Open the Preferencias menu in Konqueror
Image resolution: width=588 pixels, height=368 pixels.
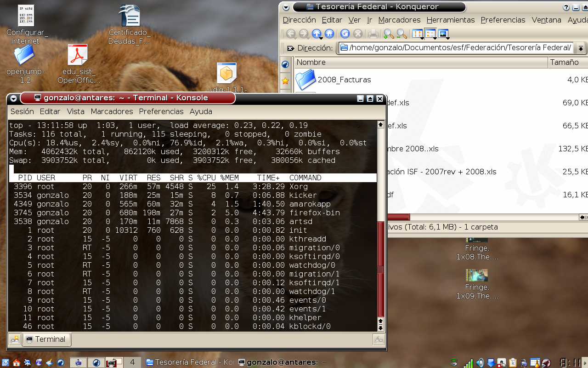[503, 20]
